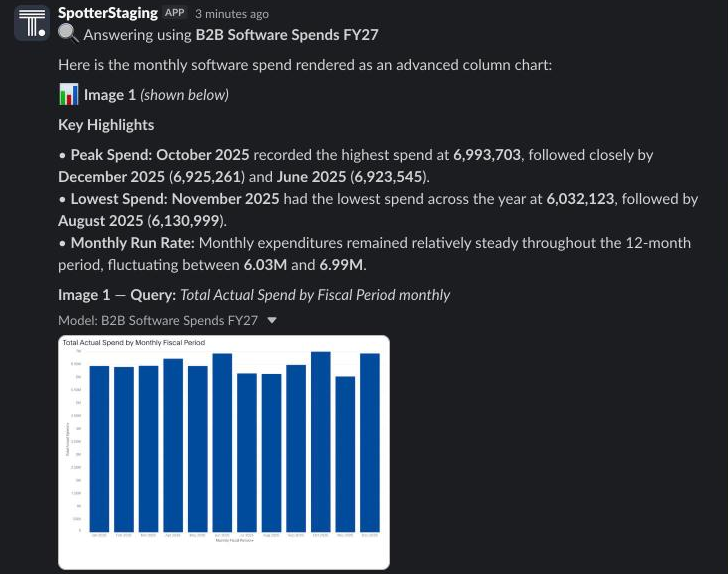Click the vertical y-axis title of chart
The height and width of the screenshot is (574, 728).
point(67,439)
